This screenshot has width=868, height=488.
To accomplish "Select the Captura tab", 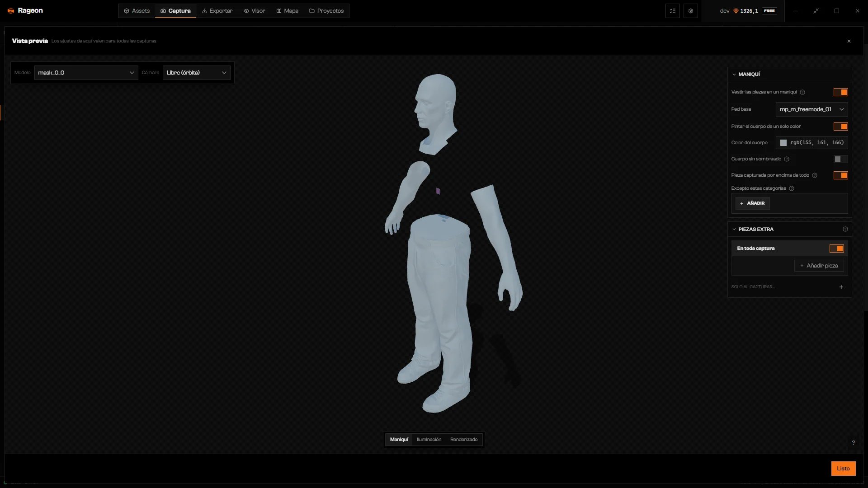I will coord(175,11).
